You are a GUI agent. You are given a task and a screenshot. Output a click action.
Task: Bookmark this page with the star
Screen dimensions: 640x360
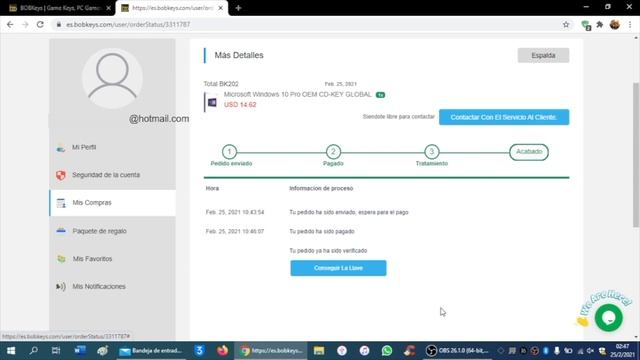pyautogui.click(x=566, y=24)
